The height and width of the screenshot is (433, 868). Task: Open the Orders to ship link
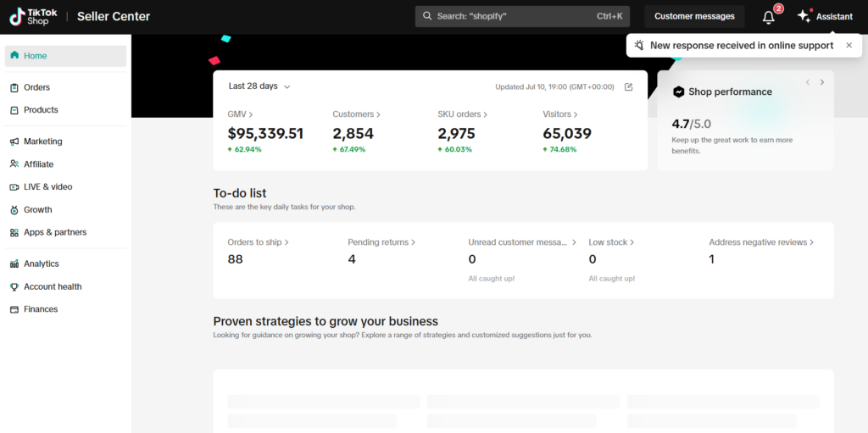258,242
